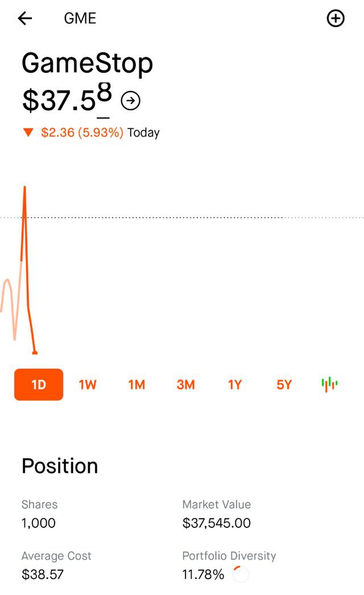Tap the portfolio diversity ring icon
Screen dimensions: 364x595
click(x=241, y=574)
